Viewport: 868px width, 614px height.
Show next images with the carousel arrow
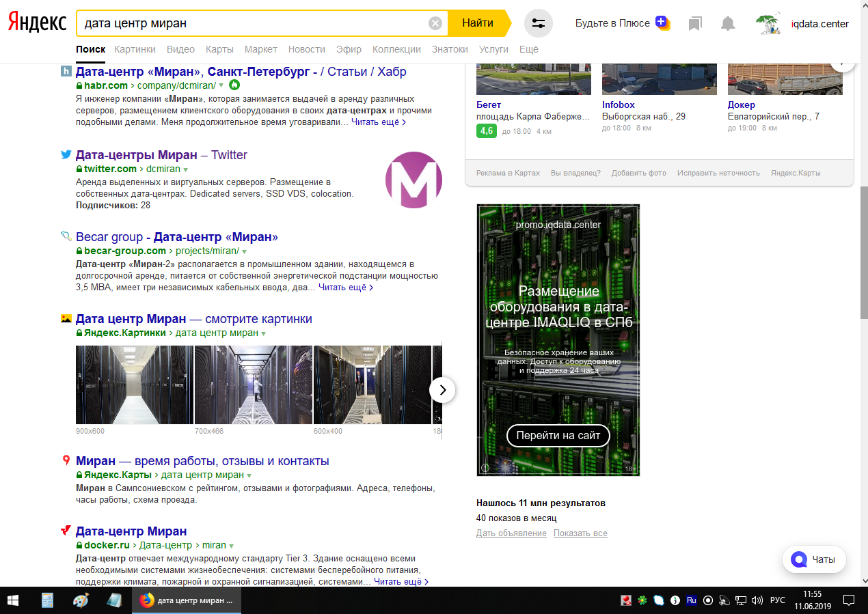(x=442, y=390)
